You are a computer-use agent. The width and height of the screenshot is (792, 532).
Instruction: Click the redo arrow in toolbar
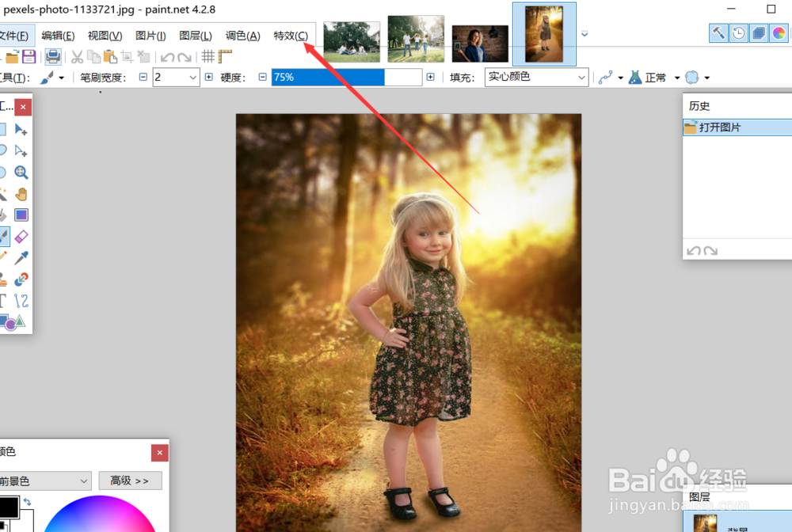(x=185, y=57)
